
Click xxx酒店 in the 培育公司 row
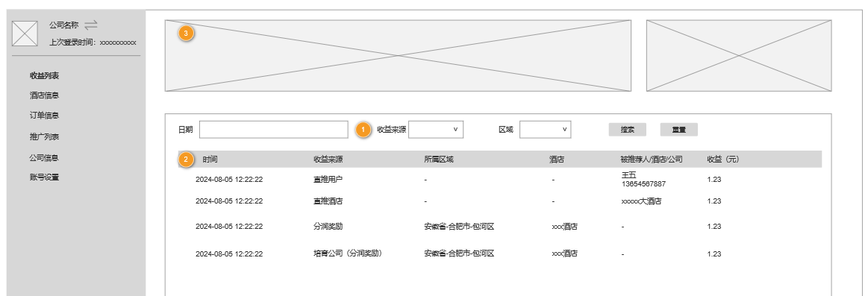point(565,254)
